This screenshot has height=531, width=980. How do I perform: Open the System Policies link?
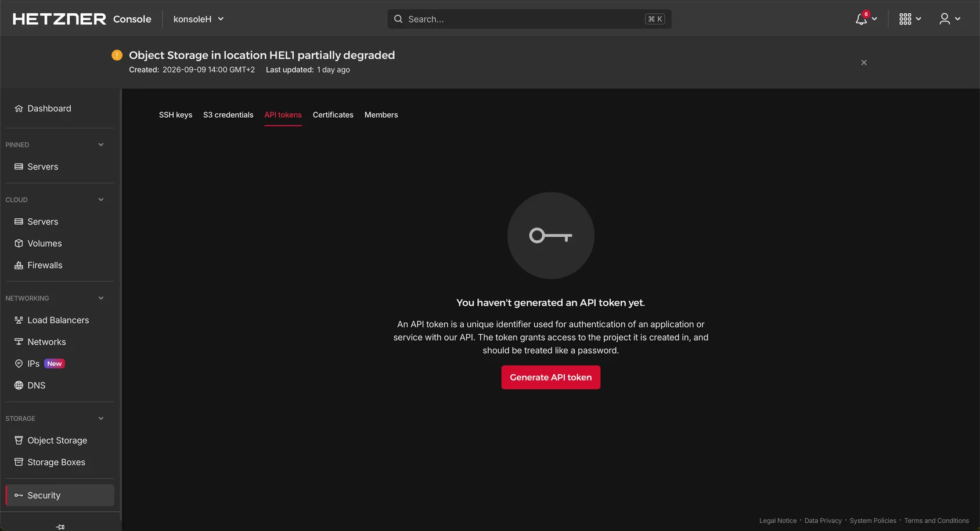(x=873, y=521)
